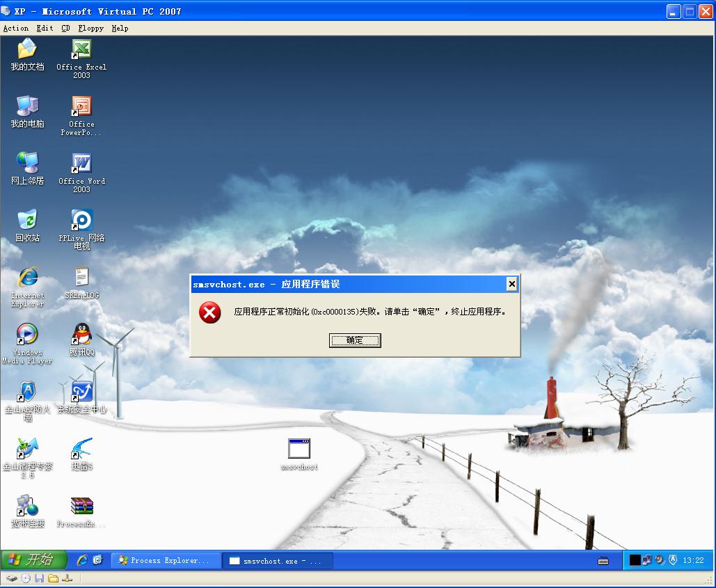Select the ProcessEx archive icon
The image size is (716, 588).
tap(81, 512)
